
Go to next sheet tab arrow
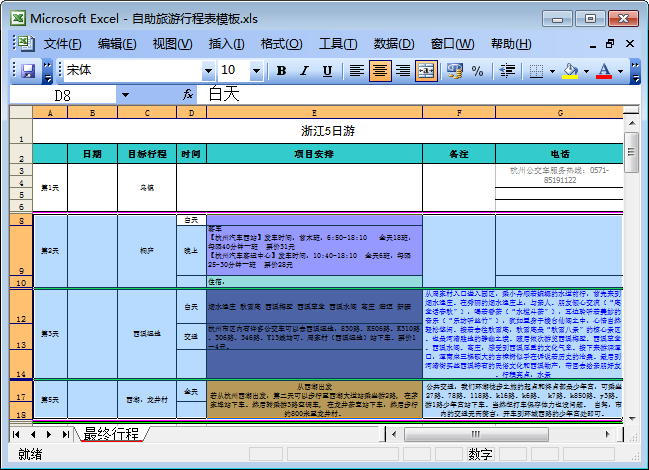click(x=49, y=434)
